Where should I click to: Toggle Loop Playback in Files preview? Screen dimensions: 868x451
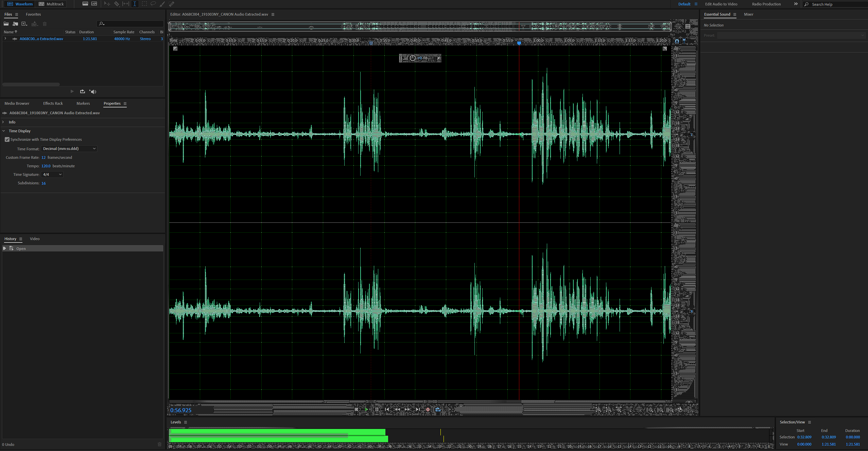[x=82, y=91]
